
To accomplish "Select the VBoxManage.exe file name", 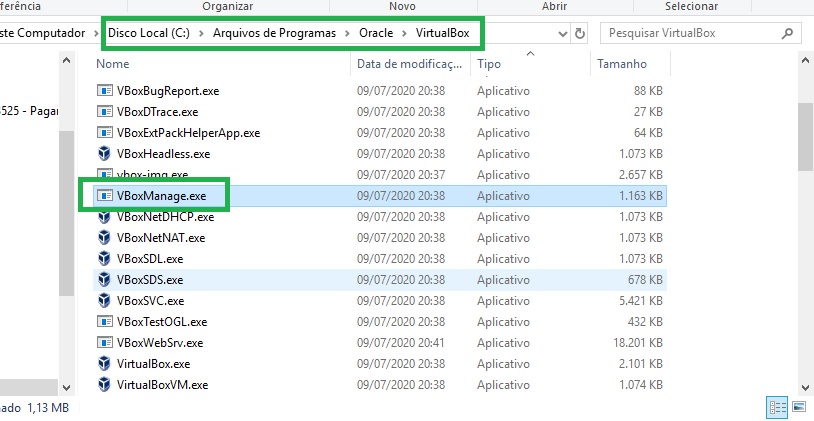I will pyautogui.click(x=161, y=196).
